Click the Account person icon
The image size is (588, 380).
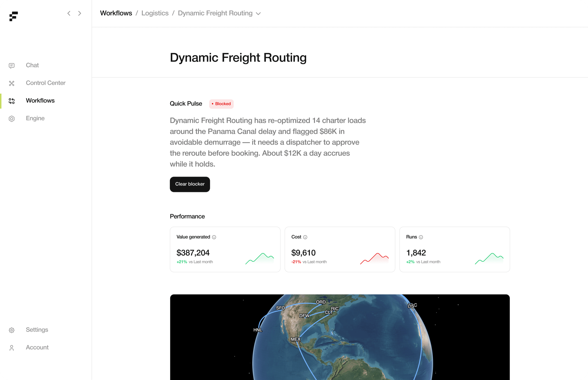point(12,348)
